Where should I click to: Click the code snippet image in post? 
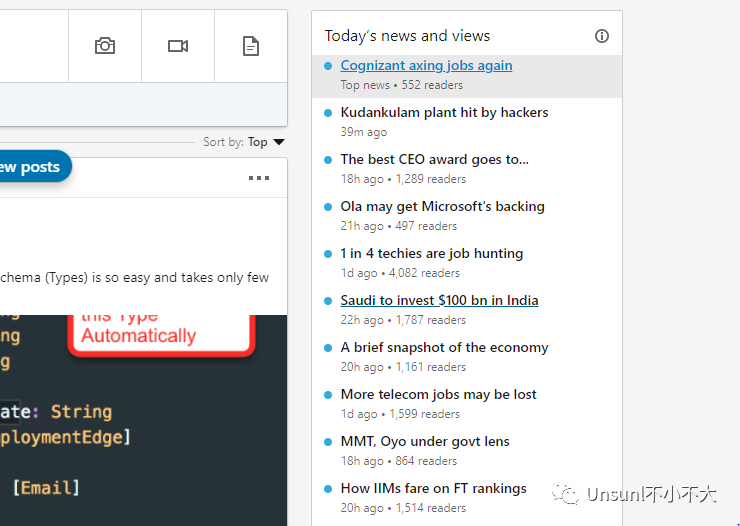click(x=140, y=430)
